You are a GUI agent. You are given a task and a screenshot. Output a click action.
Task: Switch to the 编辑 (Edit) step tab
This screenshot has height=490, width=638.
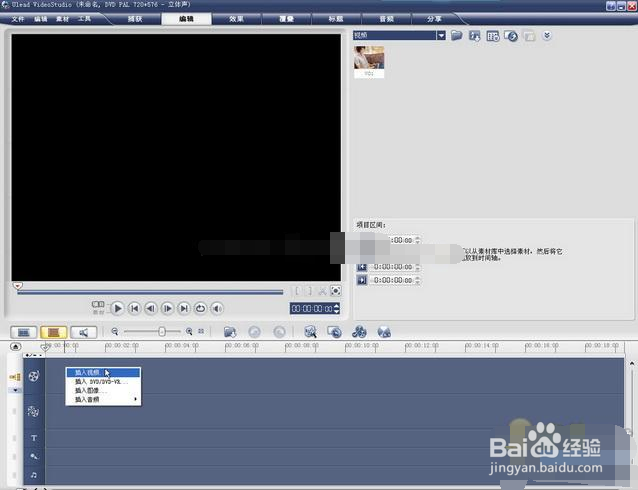pyautogui.click(x=186, y=19)
